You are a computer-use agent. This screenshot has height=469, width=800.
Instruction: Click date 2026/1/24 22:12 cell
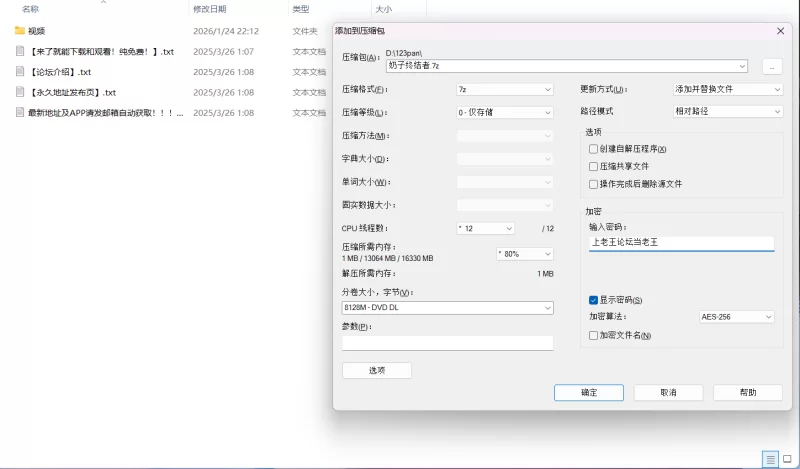coord(226,31)
